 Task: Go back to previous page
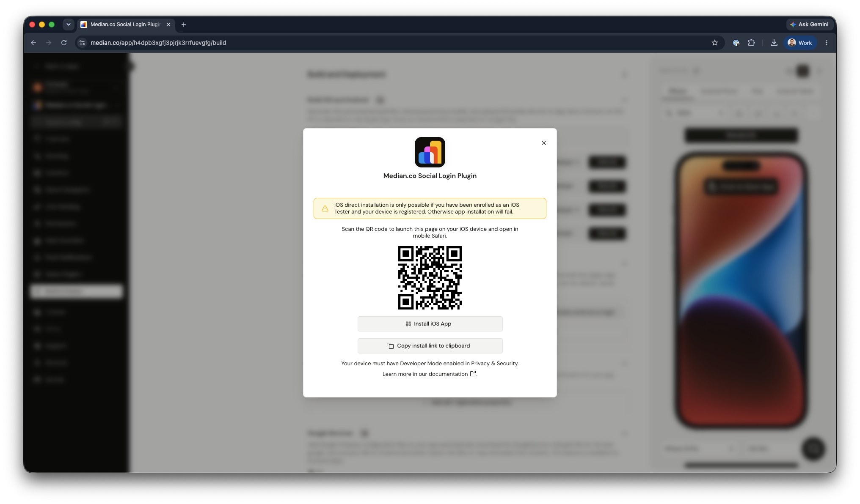pyautogui.click(x=33, y=43)
